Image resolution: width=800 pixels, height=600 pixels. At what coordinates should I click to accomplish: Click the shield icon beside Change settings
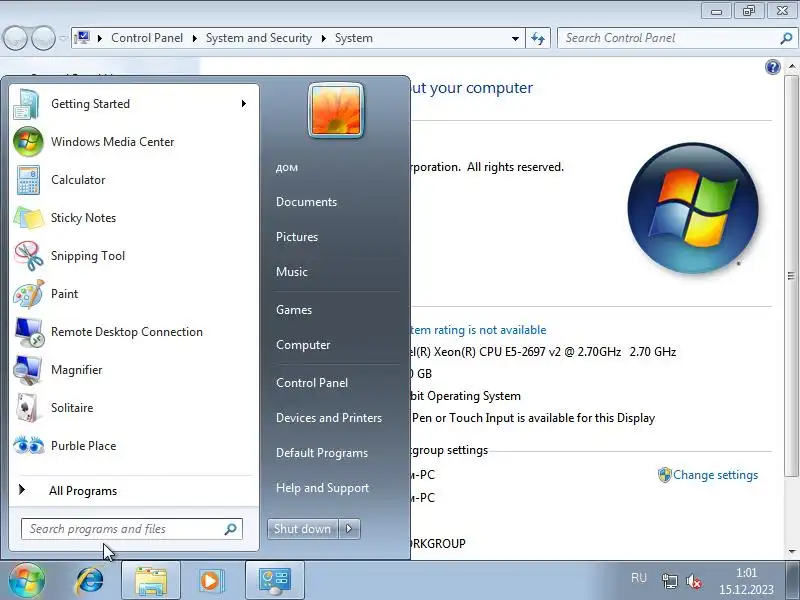click(664, 475)
